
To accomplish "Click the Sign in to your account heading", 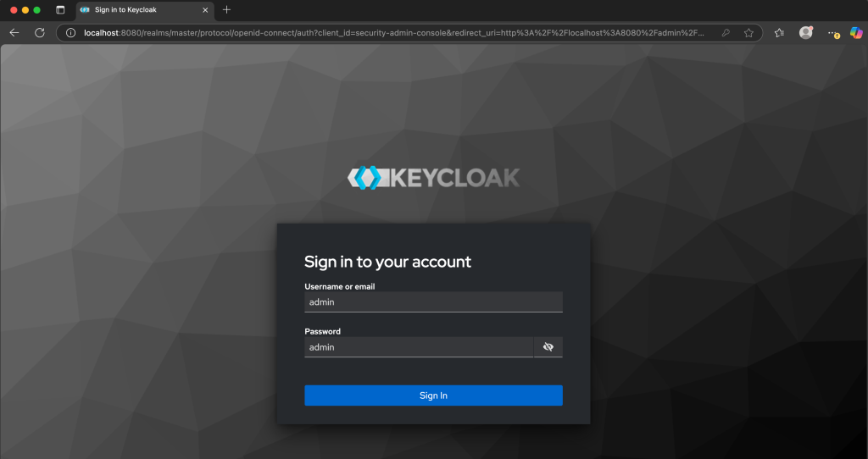I will point(387,262).
